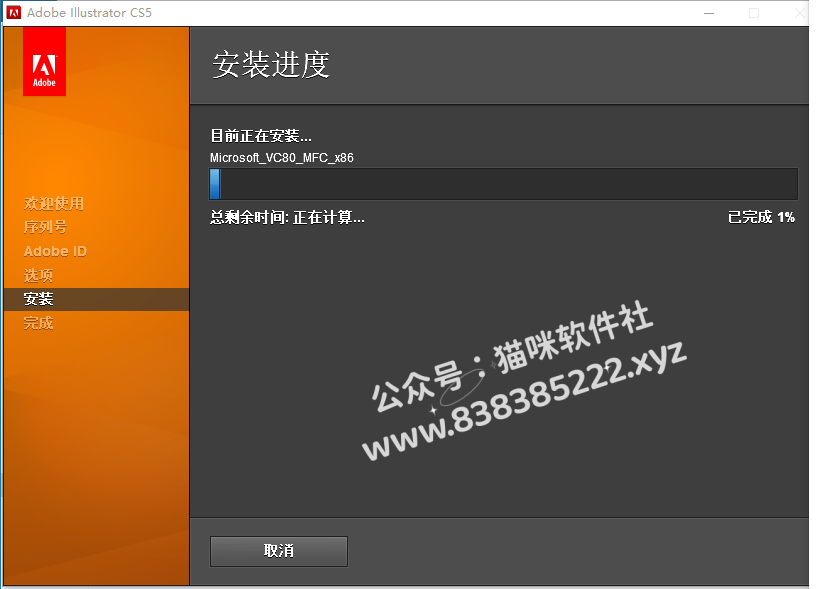826x589 pixels.
Task: Click the 总剩余时间: 正在计算... text
Action: [288, 217]
